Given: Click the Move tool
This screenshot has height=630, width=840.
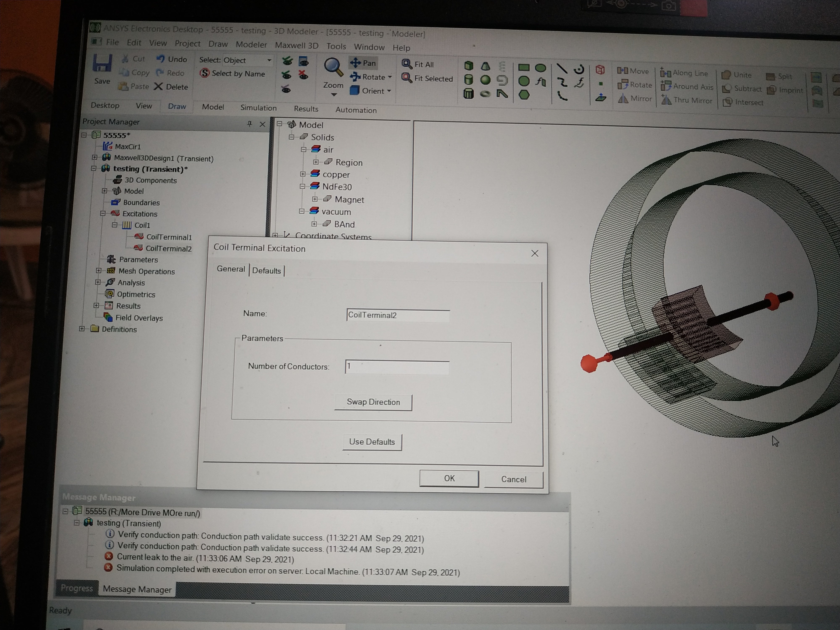Looking at the screenshot, I should pos(633,71).
